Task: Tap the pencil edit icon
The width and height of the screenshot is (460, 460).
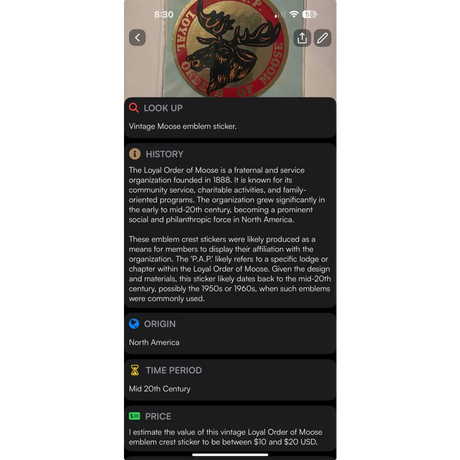Action: (322, 38)
